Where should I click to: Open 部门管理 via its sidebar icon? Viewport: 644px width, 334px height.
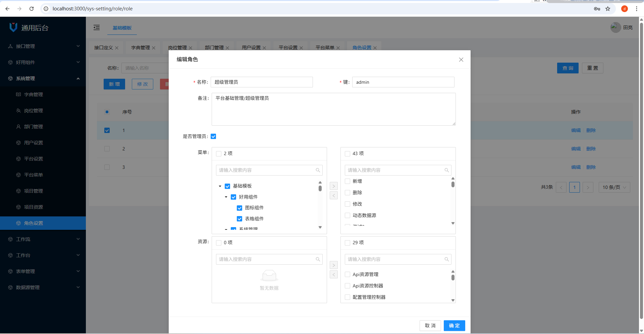[x=18, y=127]
